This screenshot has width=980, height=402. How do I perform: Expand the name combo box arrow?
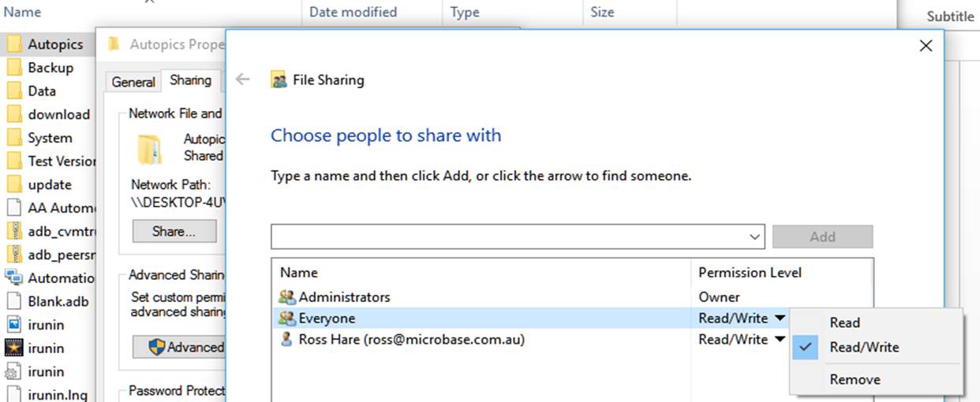pyautogui.click(x=755, y=236)
